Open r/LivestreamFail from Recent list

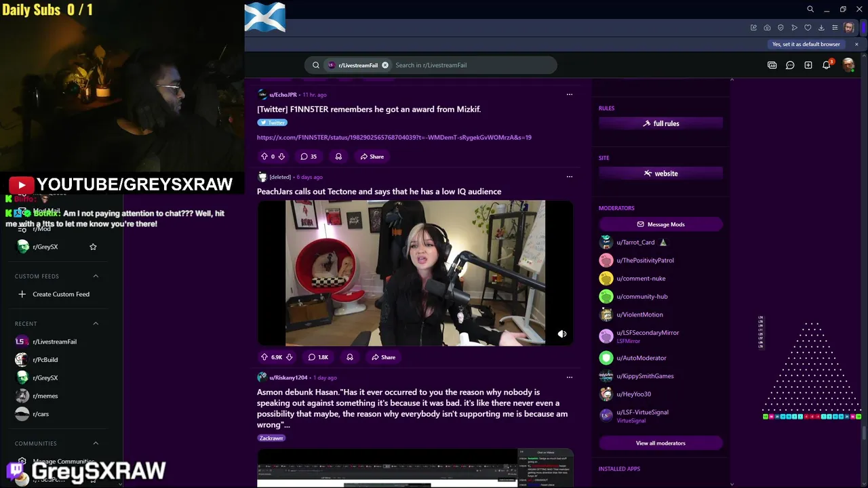tap(54, 342)
